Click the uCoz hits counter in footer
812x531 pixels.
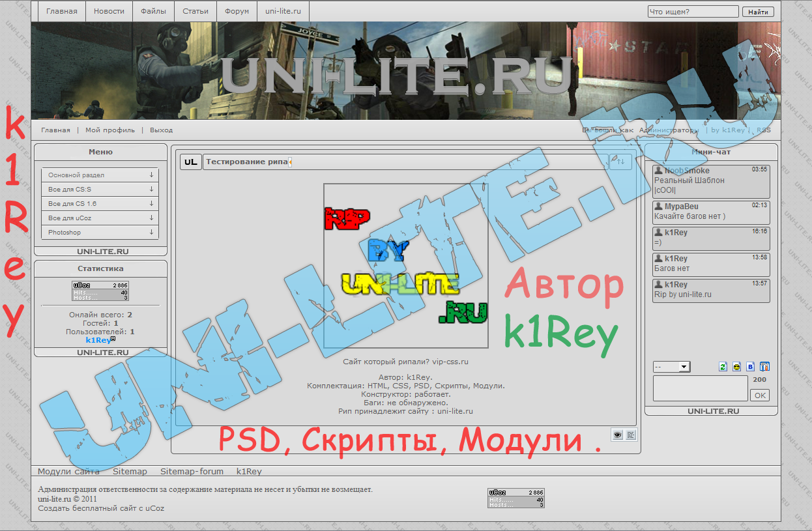click(x=516, y=498)
